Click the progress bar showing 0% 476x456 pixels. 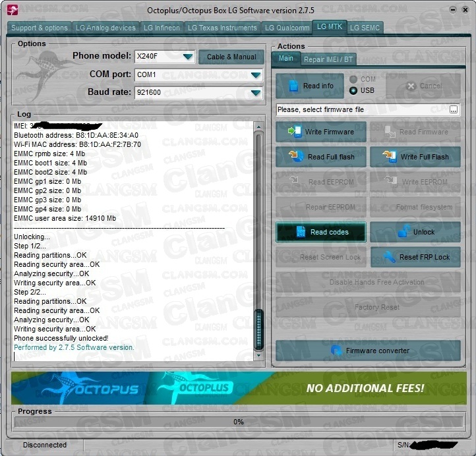tap(238, 422)
